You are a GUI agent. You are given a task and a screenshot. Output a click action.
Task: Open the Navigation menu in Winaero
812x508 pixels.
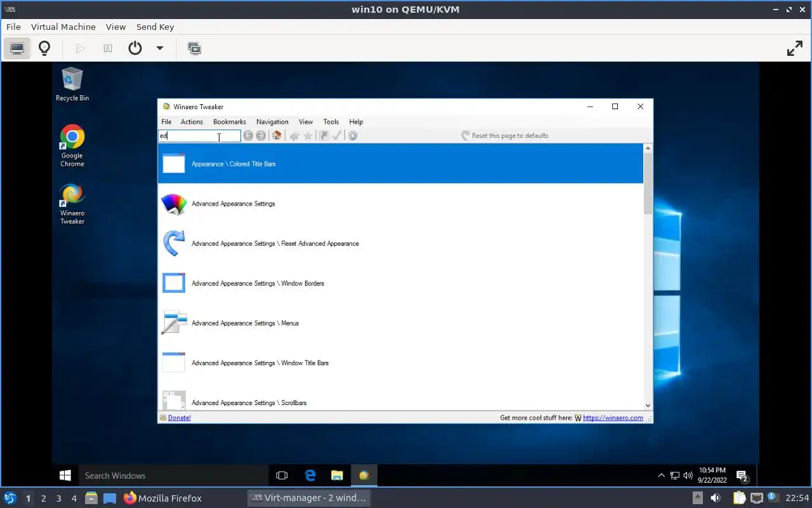(x=272, y=121)
